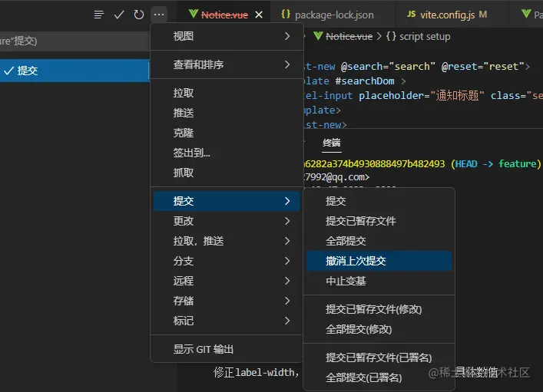The image size is (543, 392).
Task: Select 全部提交(已署名) option
Action: (x=379, y=378)
